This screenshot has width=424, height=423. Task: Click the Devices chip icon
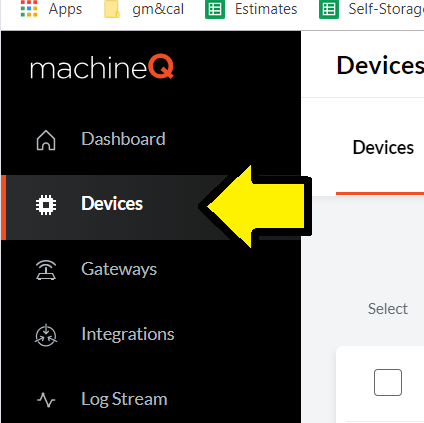[46, 205]
